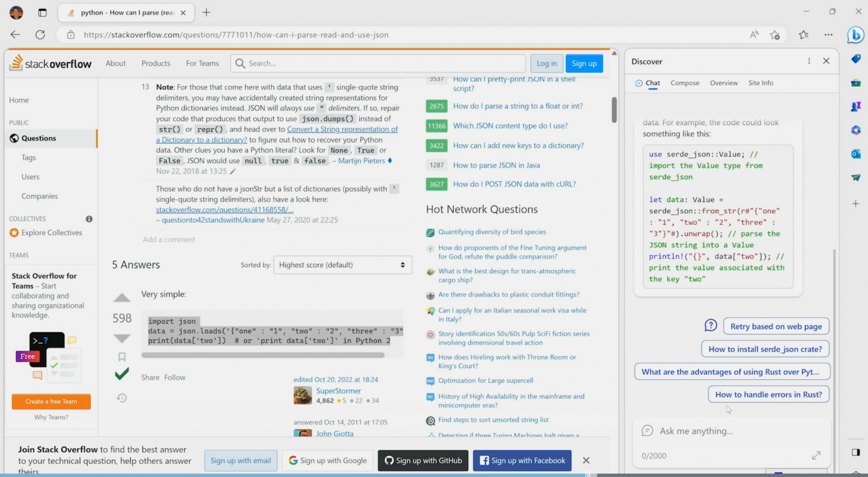
Task: Go to Home in left sidebar
Action: point(19,100)
